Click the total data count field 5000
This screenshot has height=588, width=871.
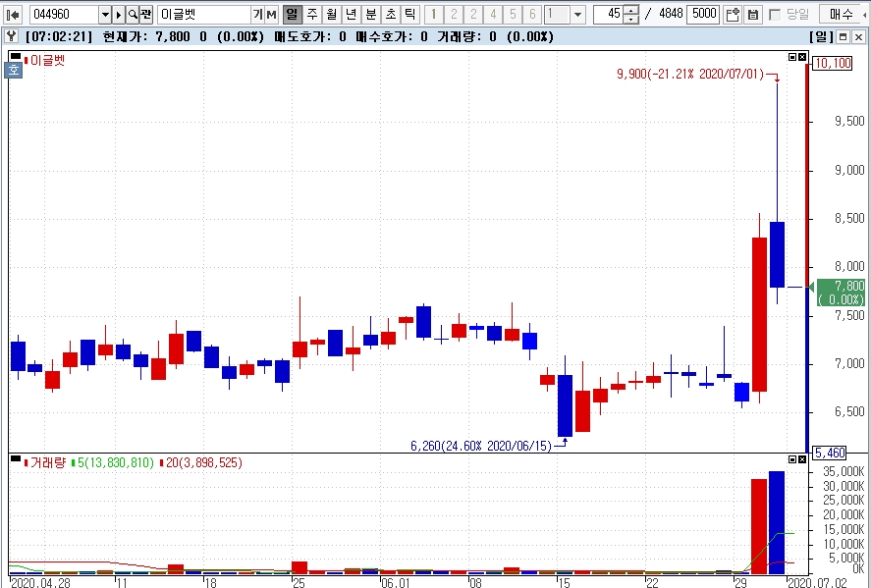click(x=703, y=15)
